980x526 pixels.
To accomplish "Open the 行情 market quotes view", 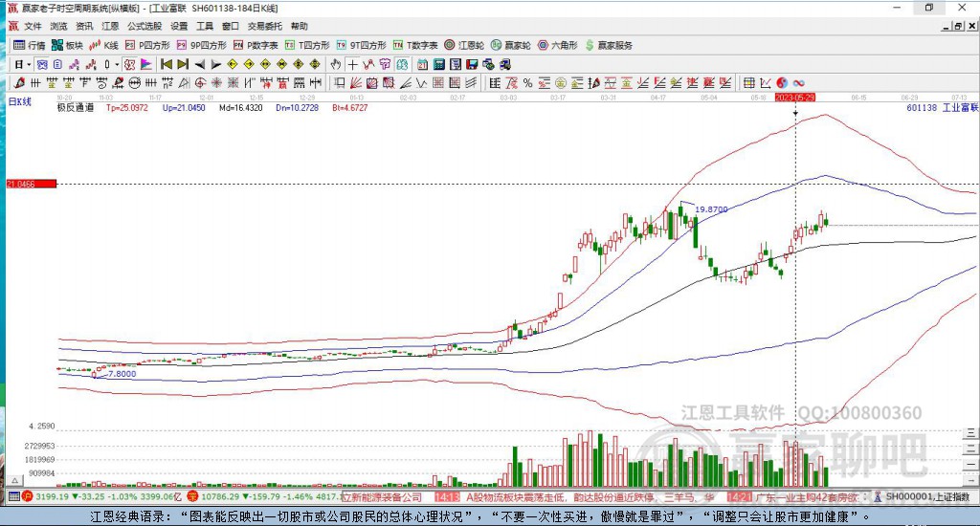I will tap(30, 45).
